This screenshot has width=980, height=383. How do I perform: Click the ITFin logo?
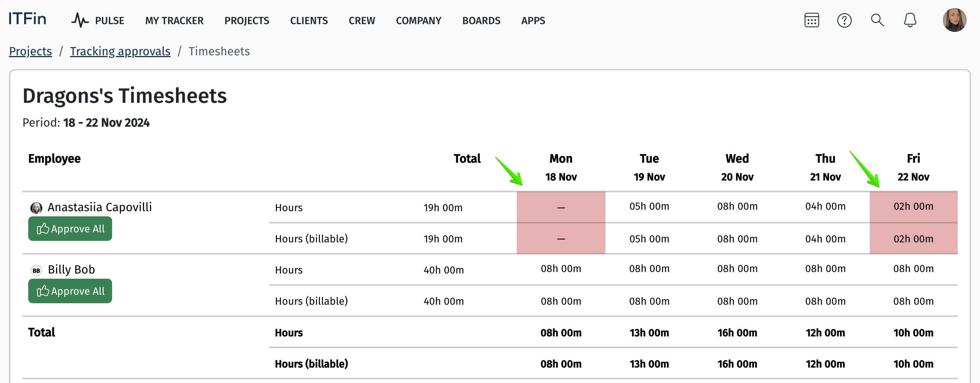[27, 19]
